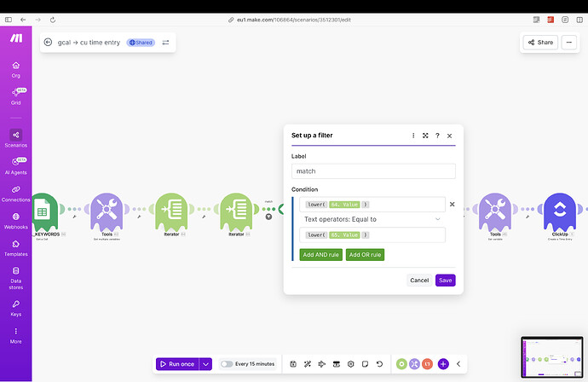Click the match filter icon on route
588x382 pixels.
coord(268,217)
